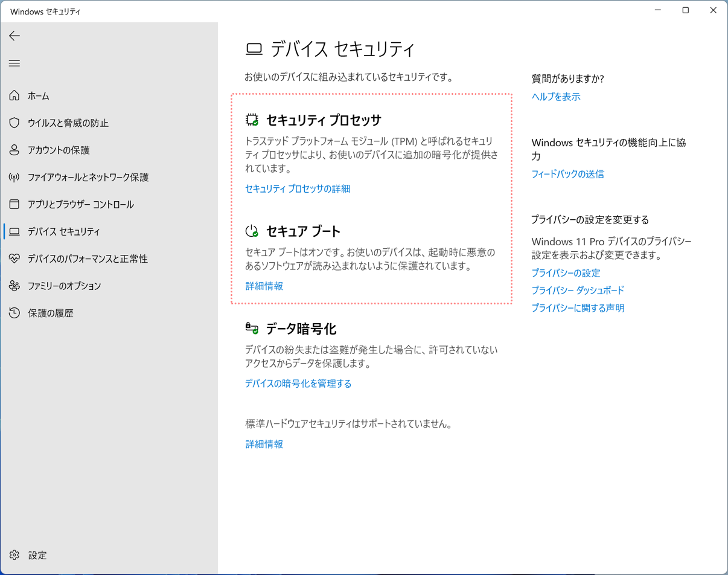Click the device performance heart icon
The image size is (728, 575).
14,259
